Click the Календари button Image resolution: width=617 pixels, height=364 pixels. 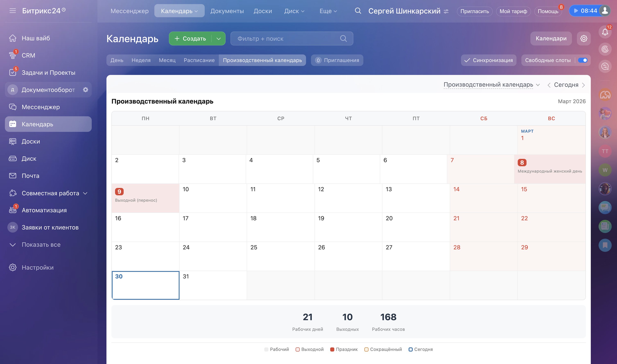pyautogui.click(x=551, y=38)
